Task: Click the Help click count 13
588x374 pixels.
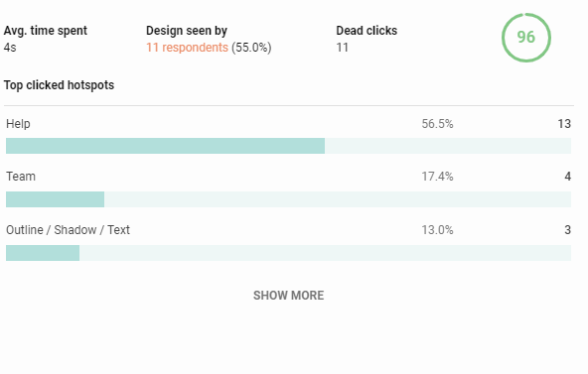Action: pyautogui.click(x=564, y=124)
